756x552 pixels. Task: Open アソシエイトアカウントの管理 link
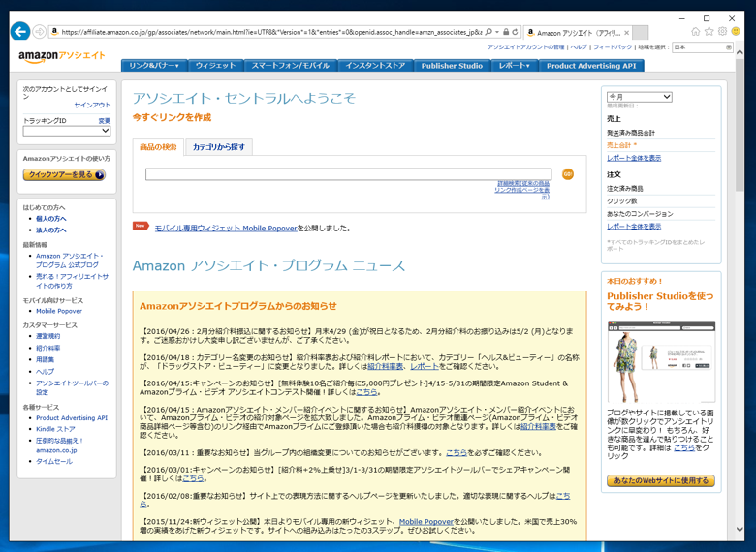(x=525, y=47)
